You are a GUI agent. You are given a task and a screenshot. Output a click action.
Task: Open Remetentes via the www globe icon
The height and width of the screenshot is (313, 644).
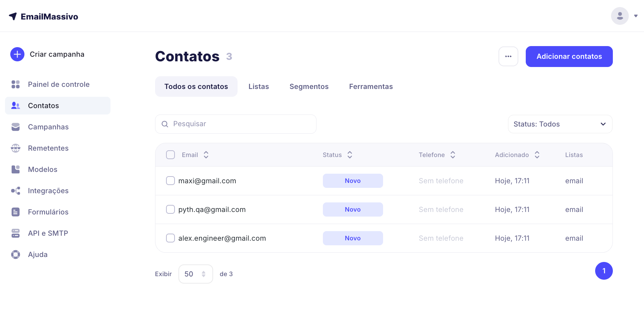pyautogui.click(x=16, y=148)
